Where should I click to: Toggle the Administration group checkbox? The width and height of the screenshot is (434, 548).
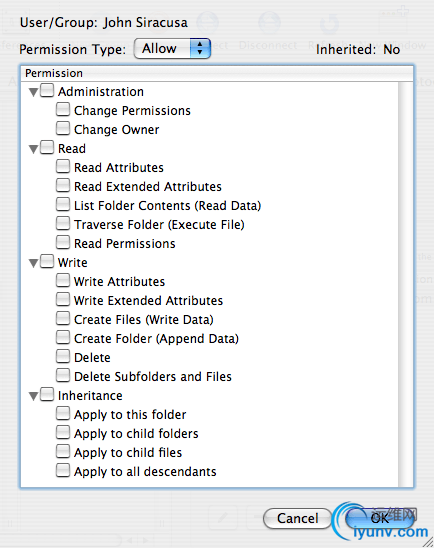(47, 91)
